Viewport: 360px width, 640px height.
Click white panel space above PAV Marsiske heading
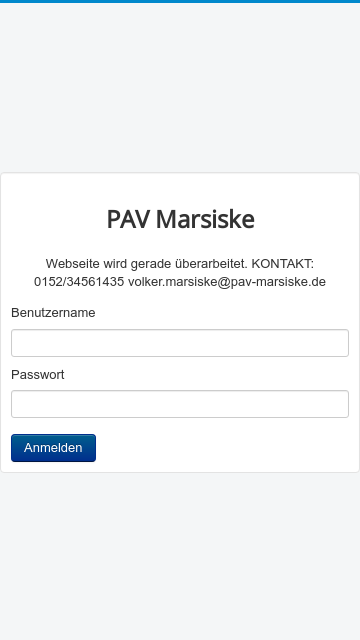coord(180,190)
